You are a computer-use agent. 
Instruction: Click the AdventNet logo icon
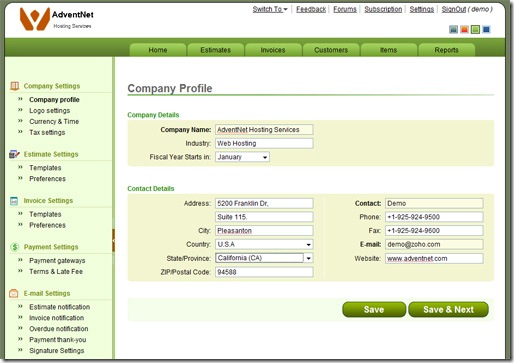[x=35, y=19]
